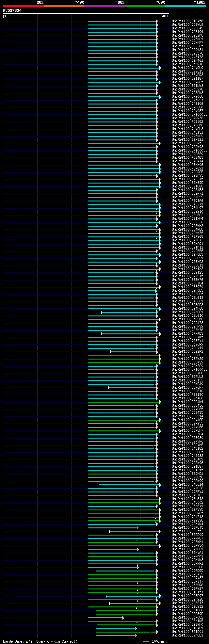
Task: Click hit label UniRef100_Q0P6N7
Action: (x=187, y=388)
